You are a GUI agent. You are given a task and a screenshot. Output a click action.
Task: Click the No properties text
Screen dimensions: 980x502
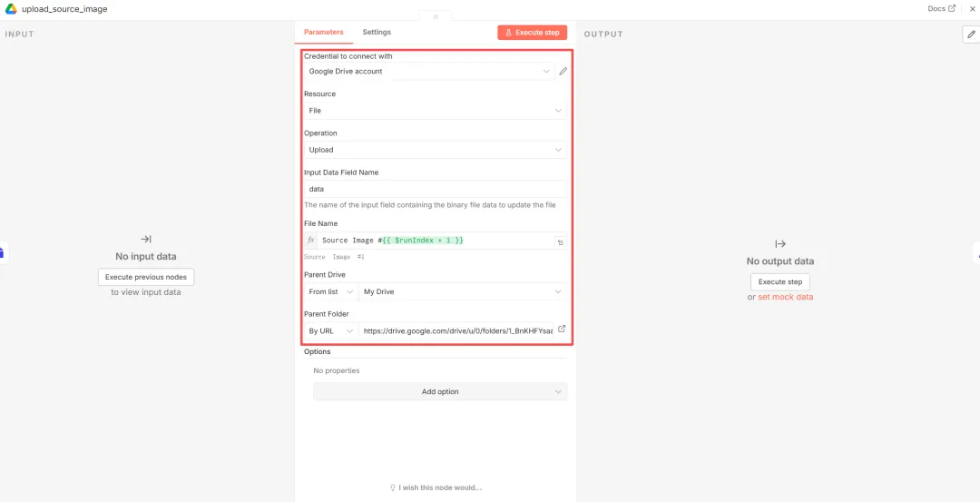337,370
